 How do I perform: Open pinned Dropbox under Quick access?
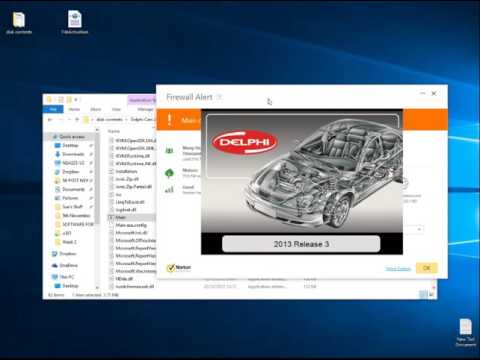click(x=71, y=172)
